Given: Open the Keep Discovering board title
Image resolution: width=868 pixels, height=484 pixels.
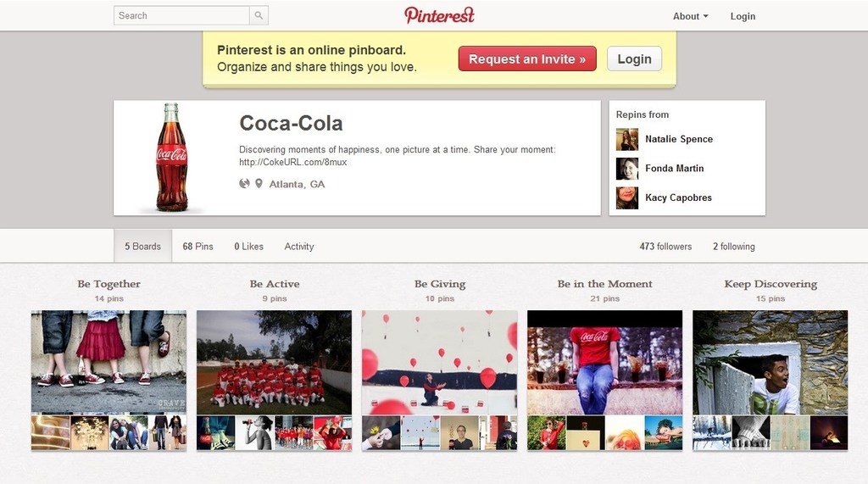Looking at the screenshot, I should click(771, 284).
